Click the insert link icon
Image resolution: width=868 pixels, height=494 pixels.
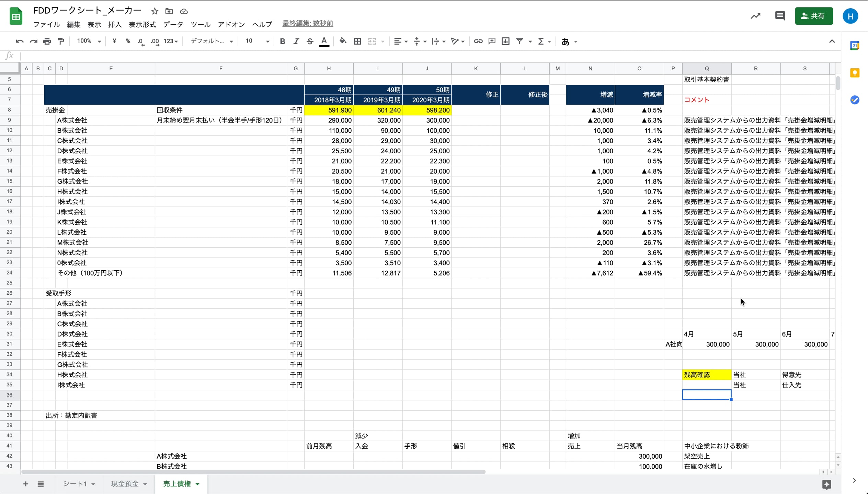478,42
